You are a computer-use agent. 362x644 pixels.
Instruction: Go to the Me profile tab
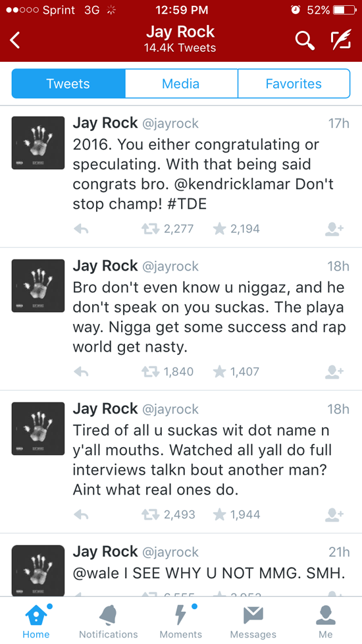[x=326, y=622]
